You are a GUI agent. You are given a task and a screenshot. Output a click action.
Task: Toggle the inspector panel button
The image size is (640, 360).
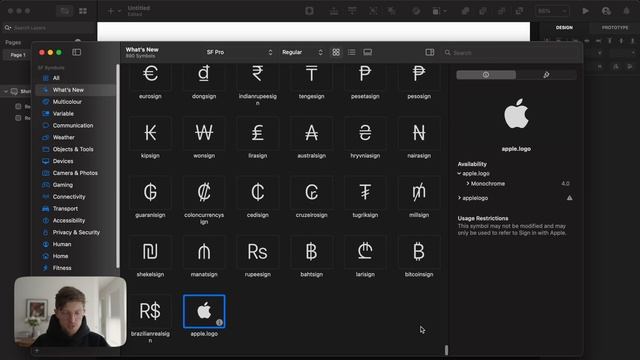(x=429, y=52)
